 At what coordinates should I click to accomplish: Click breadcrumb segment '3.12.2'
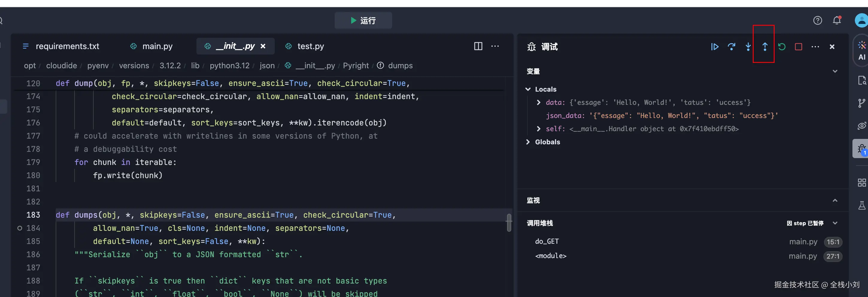170,66
